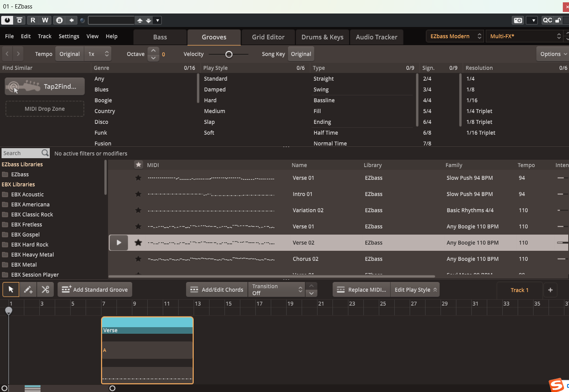Select the arrow selection tool in the timeline toolbar
Viewport: 569px width, 392px height.
pyautogui.click(x=10, y=289)
